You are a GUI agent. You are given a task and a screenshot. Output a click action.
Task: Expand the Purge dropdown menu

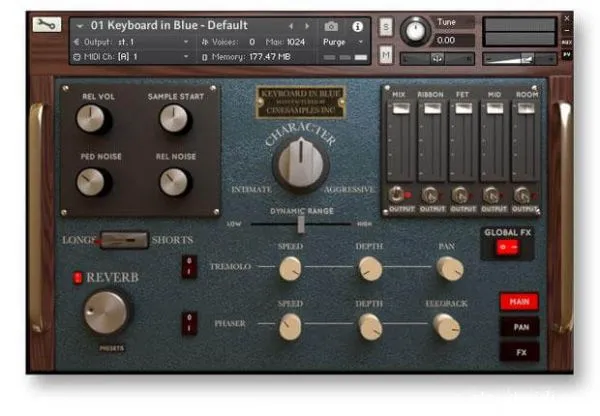tap(360, 42)
